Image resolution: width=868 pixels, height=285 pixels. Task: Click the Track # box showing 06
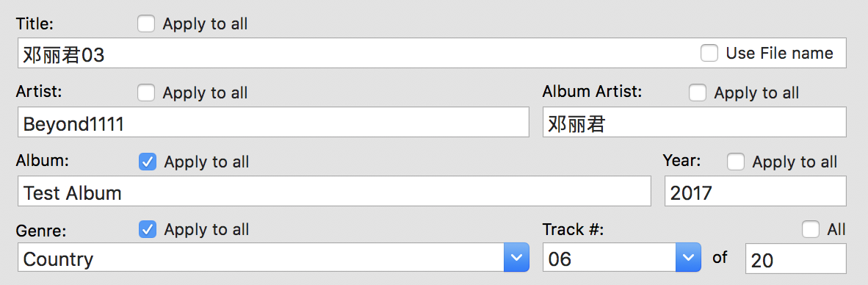(610, 257)
